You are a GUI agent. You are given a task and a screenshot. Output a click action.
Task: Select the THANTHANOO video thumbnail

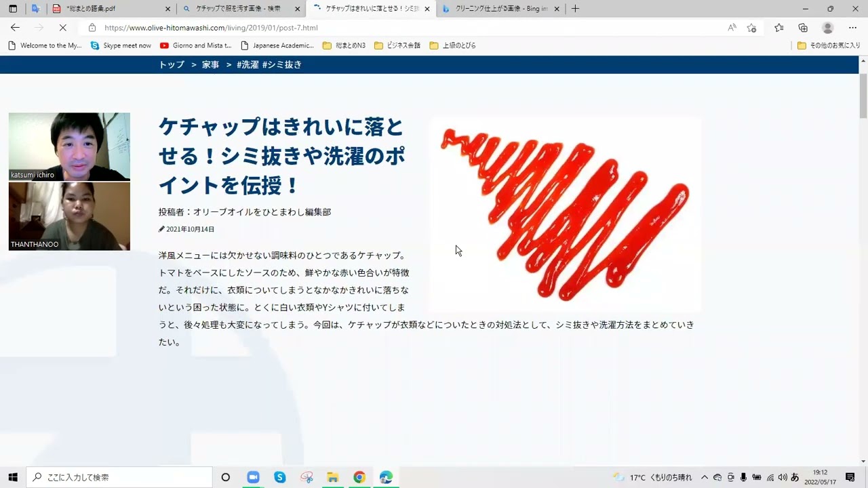coord(69,216)
